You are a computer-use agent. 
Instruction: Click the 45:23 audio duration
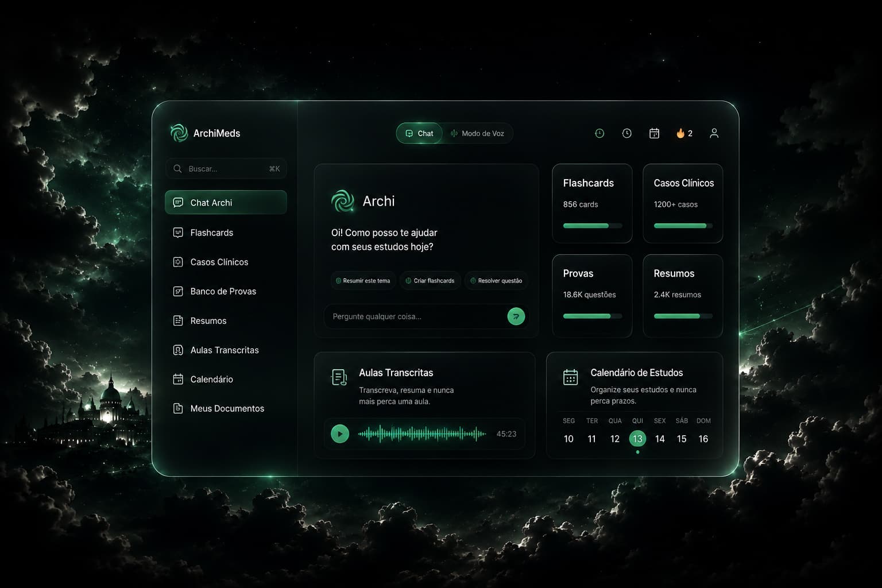click(x=506, y=434)
